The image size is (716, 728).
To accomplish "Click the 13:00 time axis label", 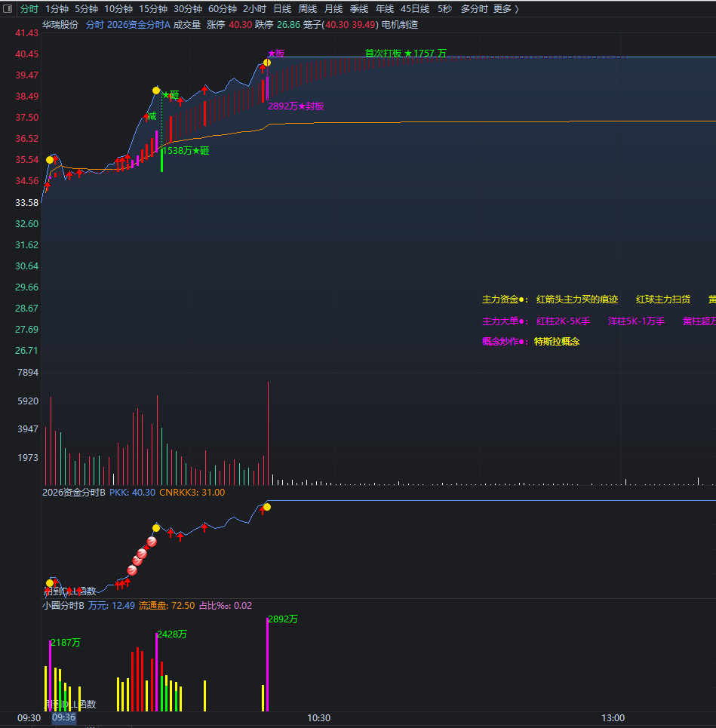I will (x=613, y=717).
